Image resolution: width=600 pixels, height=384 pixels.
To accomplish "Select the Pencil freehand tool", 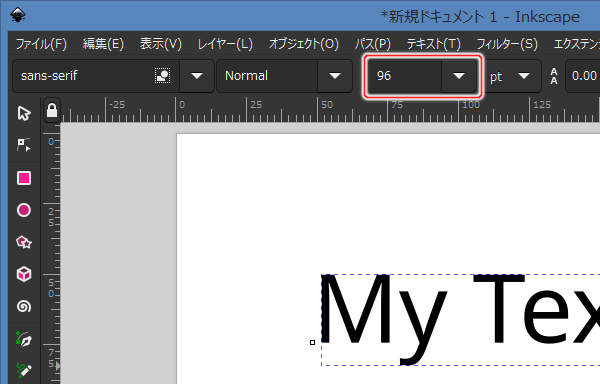I will pos(24,370).
